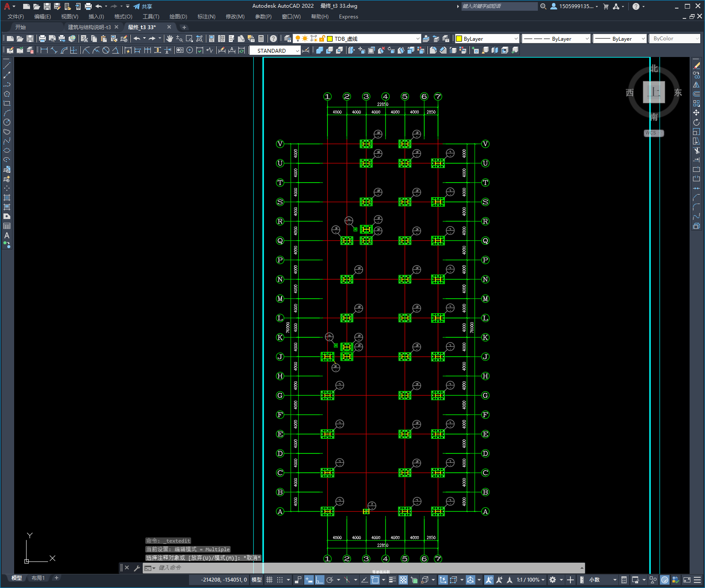
Task: Open the 文件(F) menu
Action: [16, 17]
